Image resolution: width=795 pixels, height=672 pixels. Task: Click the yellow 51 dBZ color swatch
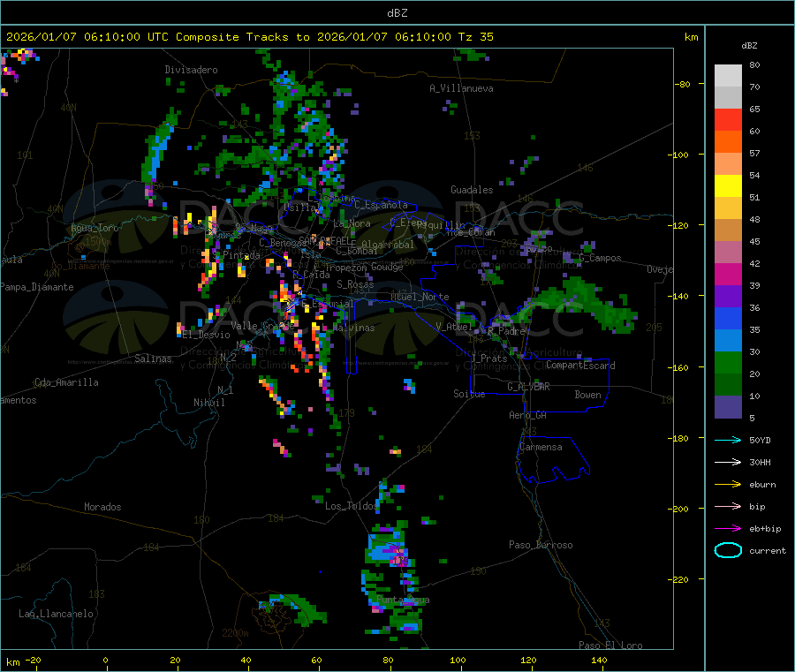728,186
